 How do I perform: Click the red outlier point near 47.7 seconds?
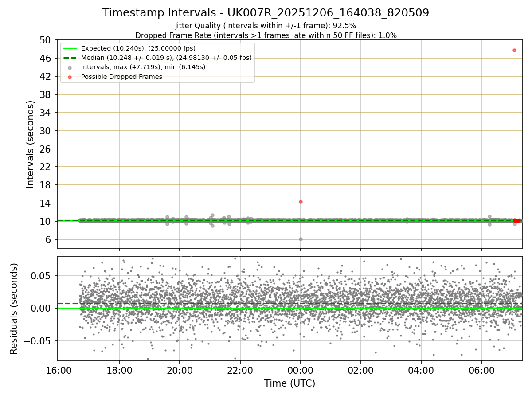514,50
